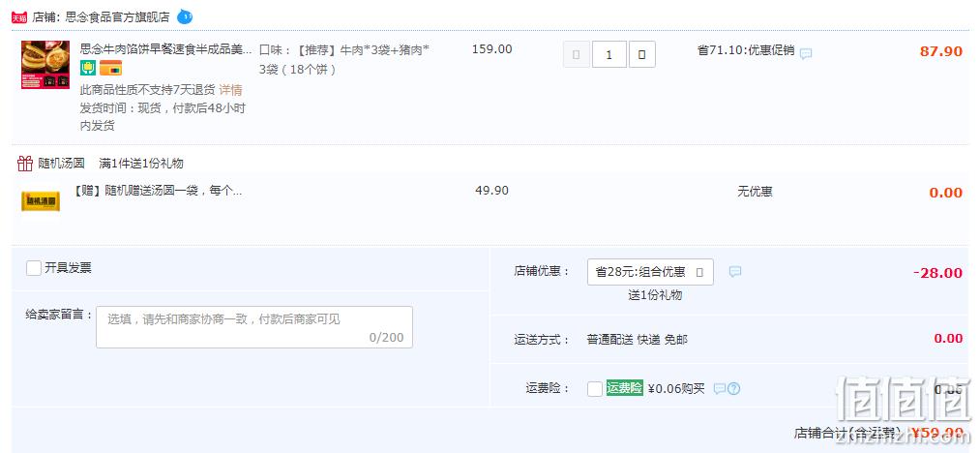The image size is (980, 453).
Task: Click the 送1份礼物 text under dropdown
Action: click(x=655, y=295)
